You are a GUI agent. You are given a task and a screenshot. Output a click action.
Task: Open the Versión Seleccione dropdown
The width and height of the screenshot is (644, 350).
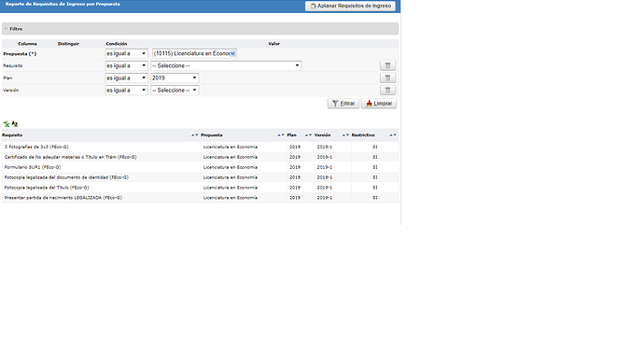coord(175,91)
